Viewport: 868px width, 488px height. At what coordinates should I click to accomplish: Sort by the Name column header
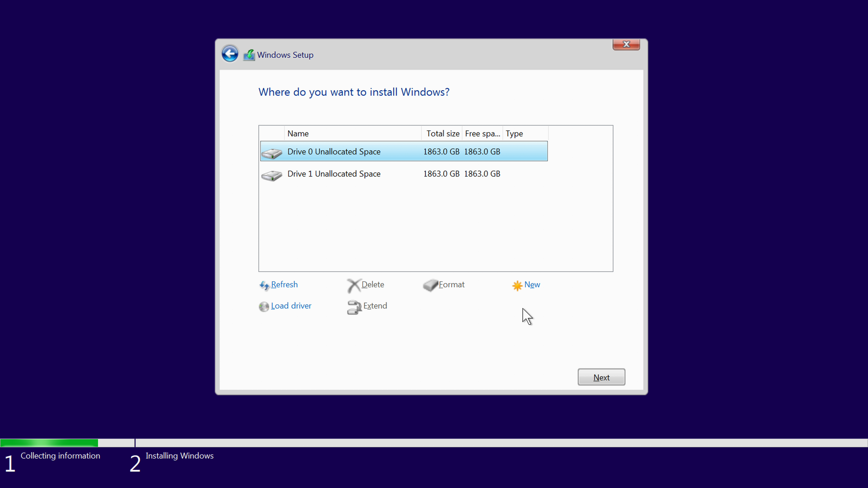353,133
